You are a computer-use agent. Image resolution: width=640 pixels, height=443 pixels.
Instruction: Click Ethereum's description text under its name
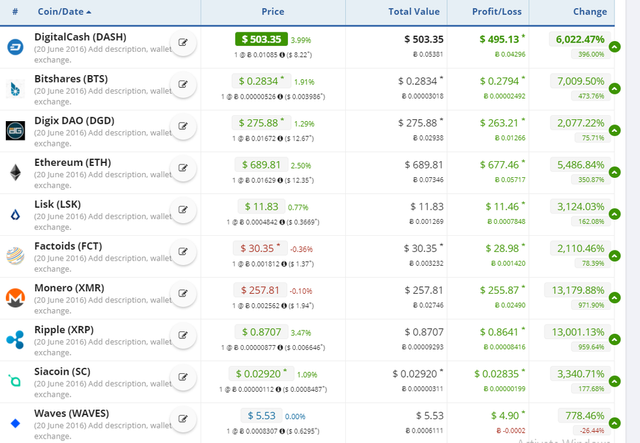click(x=103, y=180)
